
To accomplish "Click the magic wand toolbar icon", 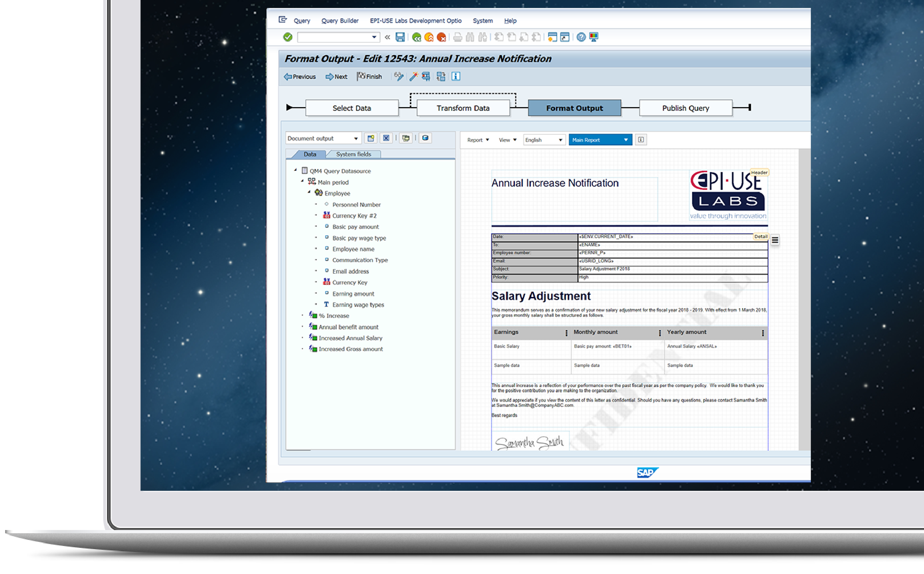I will coord(413,77).
